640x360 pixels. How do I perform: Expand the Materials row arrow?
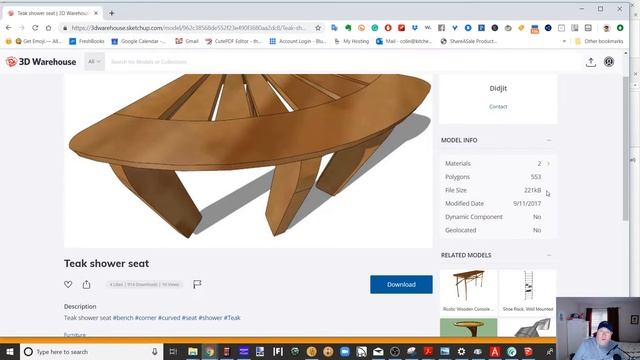click(549, 164)
